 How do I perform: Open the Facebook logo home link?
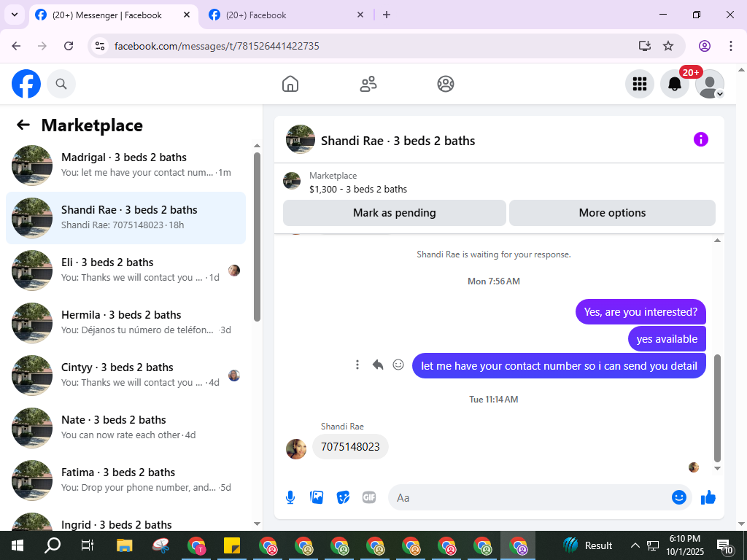click(x=26, y=84)
